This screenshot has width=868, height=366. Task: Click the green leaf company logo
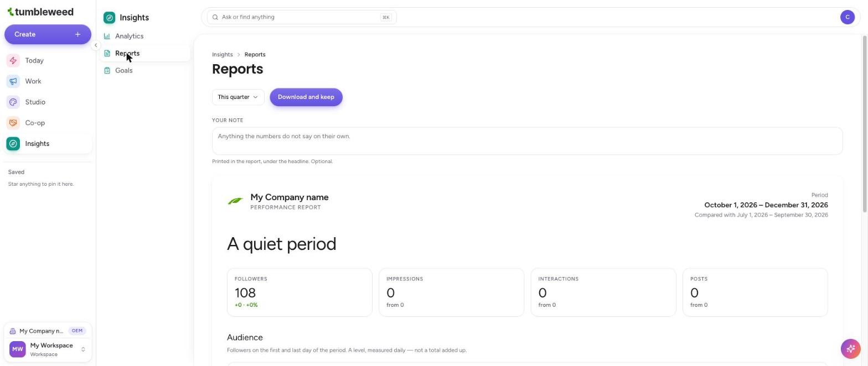[235, 201]
